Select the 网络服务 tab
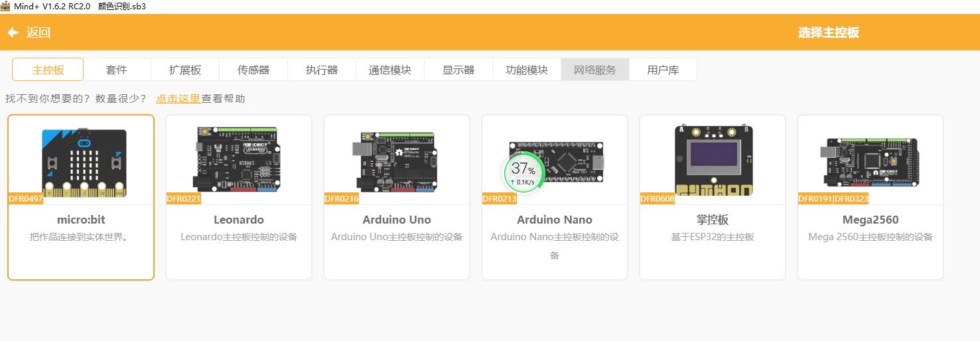 [x=595, y=70]
